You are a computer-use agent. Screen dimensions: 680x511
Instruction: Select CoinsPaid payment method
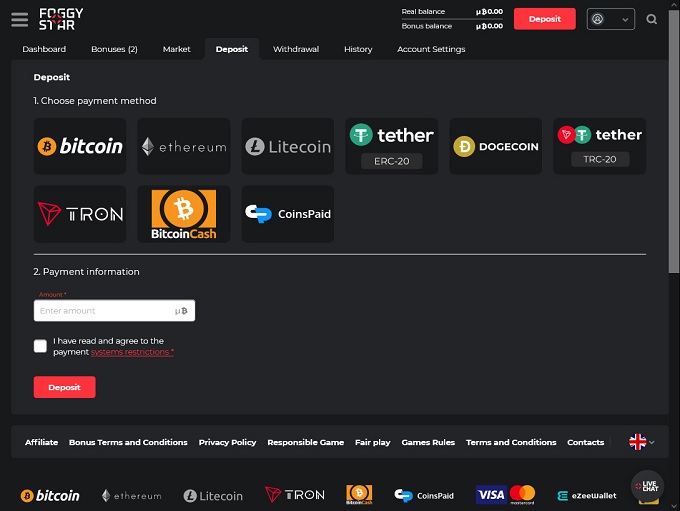(288, 214)
